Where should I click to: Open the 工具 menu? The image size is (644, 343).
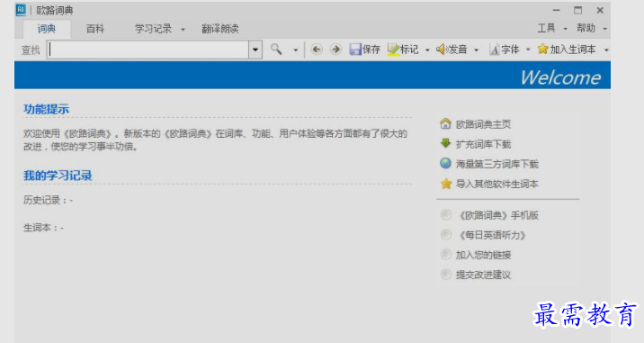point(546,28)
